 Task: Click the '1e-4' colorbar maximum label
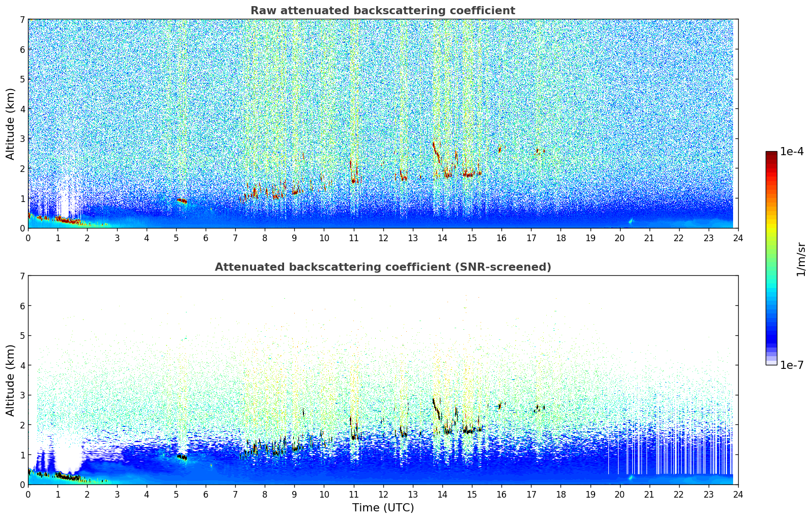(x=792, y=151)
